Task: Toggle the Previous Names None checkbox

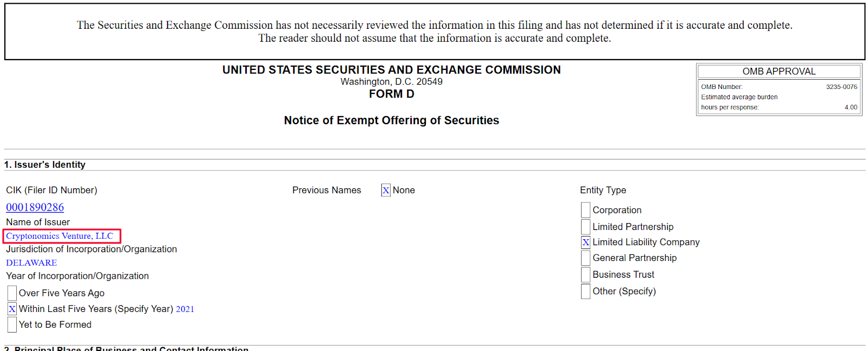Action: pos(386,190)
